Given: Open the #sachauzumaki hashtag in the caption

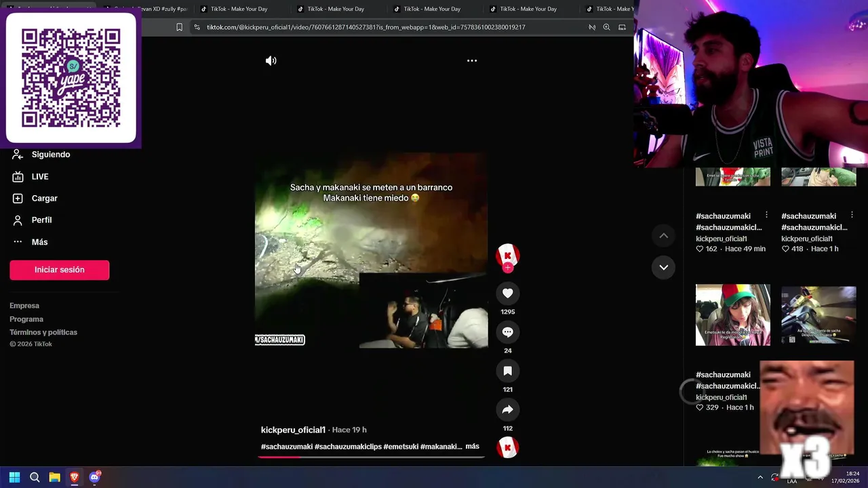Looking at the screenshot, I should (x=287, y=447).
